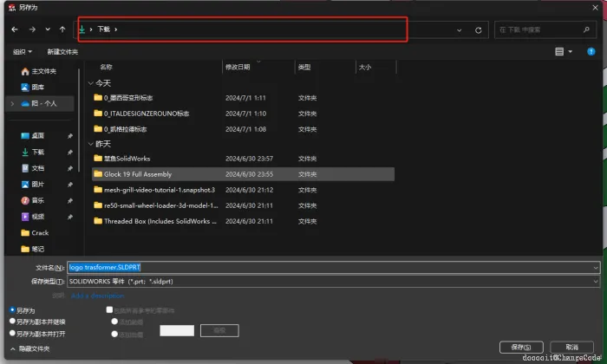Select the 0_ITALDESIGNZEROUNO标志 folder
The width and height of the screenshot is (607, 364).
pos(243,114)
